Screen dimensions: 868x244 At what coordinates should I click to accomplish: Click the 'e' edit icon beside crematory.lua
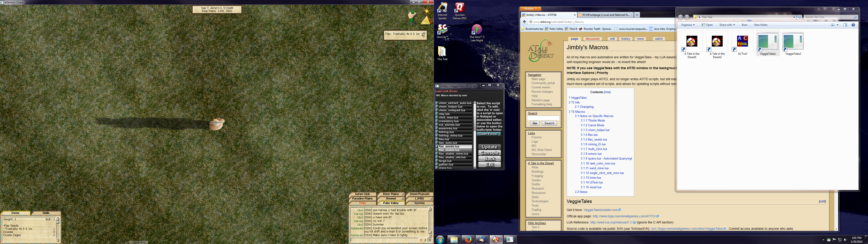click(436, 121)
